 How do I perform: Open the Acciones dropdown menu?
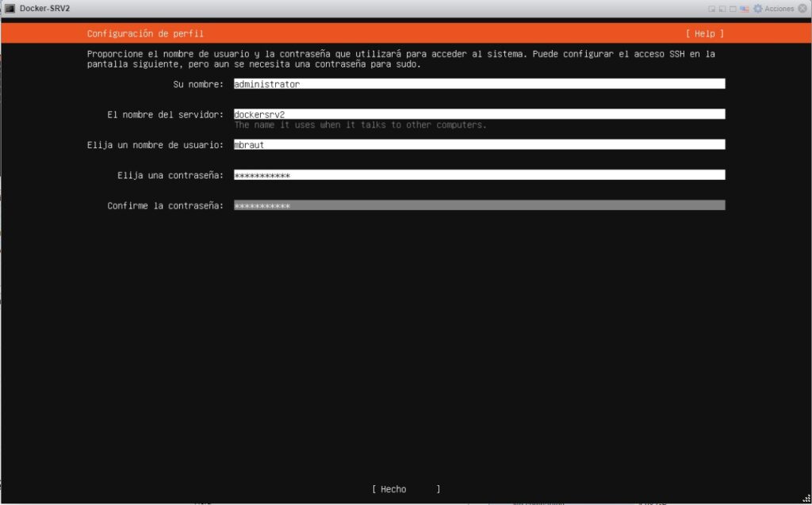778,9
